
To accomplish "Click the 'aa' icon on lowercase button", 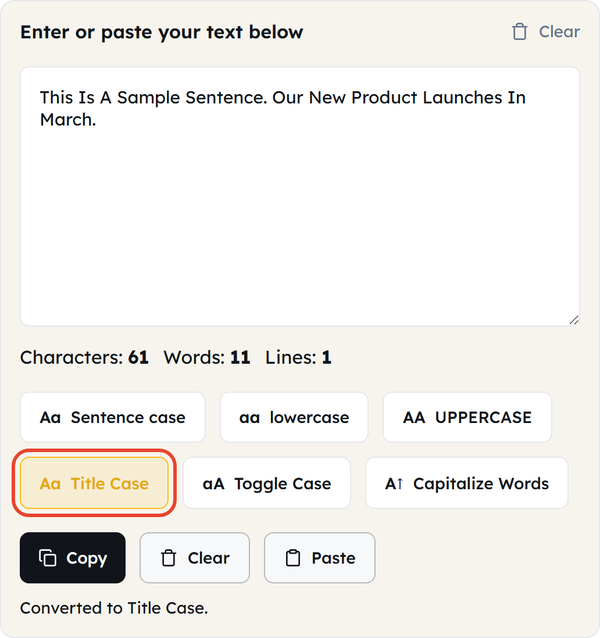I will tap(249, 418).
